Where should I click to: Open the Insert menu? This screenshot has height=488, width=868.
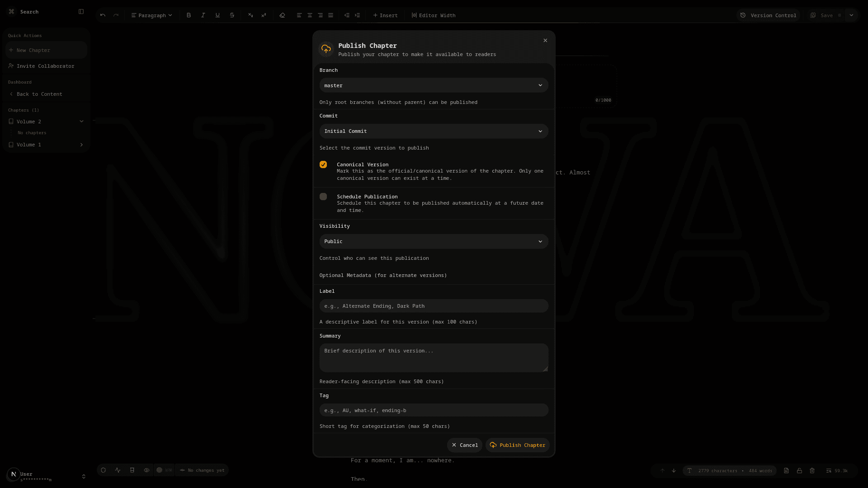point(385,15)
